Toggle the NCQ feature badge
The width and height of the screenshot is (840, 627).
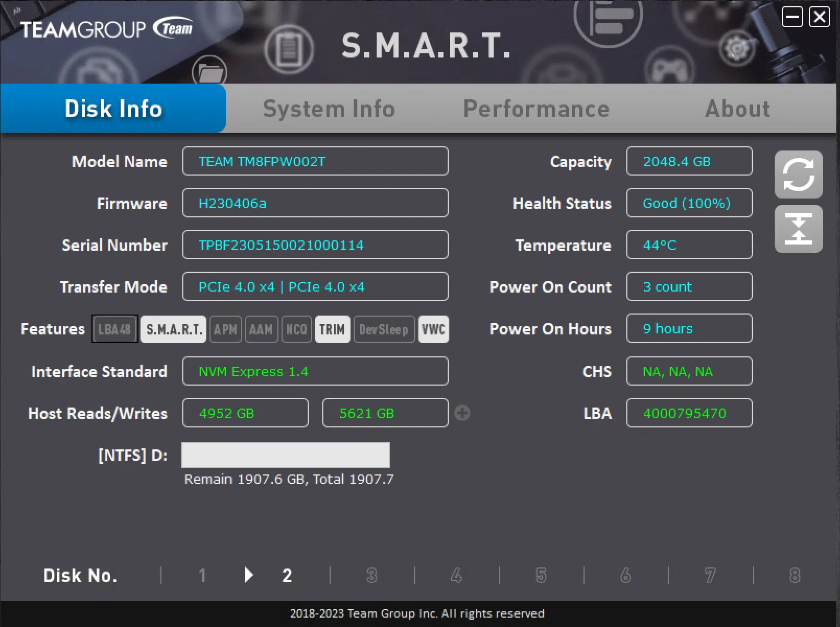pos(297,329)
